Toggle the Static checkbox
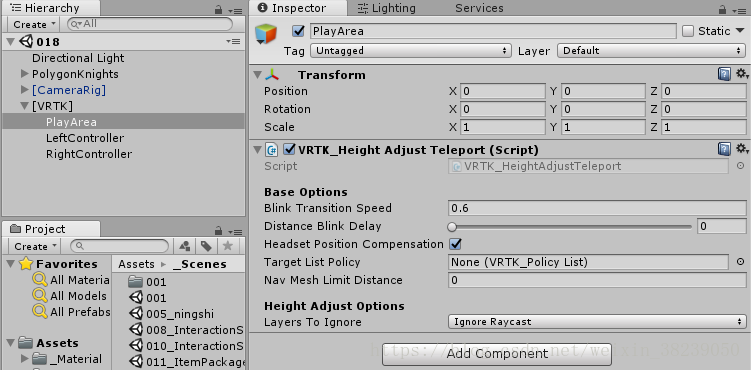The width and height of the screenshot is (751, 370). (x=688, y=31)
